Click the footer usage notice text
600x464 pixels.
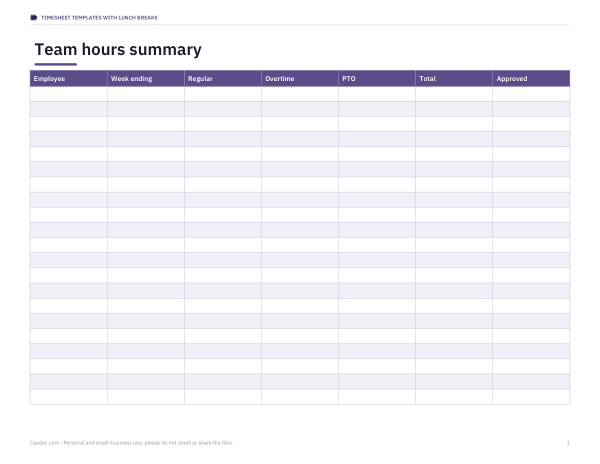(x=131, y=443)
